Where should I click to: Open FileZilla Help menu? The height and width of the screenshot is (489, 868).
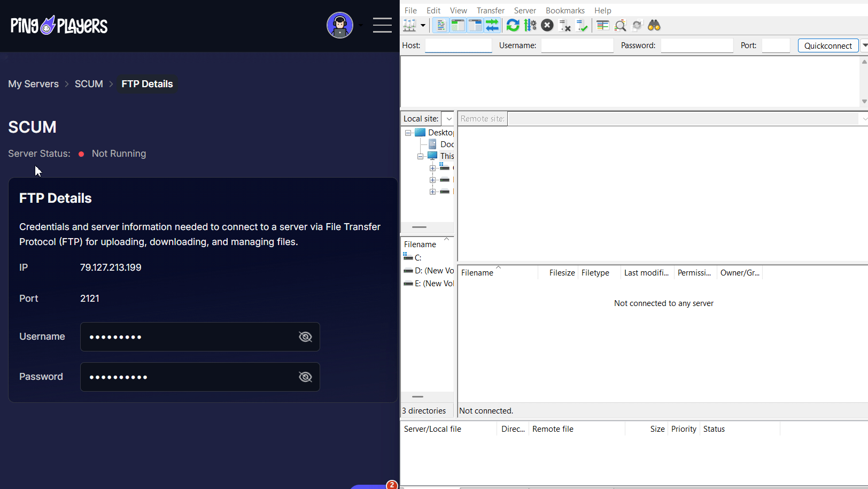(602, 10)
